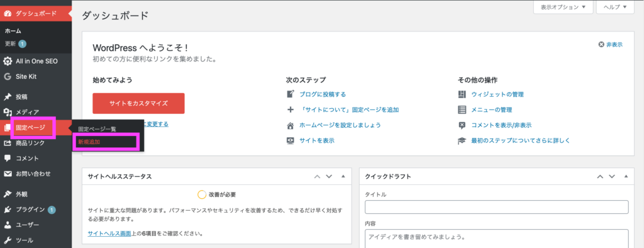Follow ウィジェットの管理 link
This screenshot has height=248, width=644.
click(497, 94)
